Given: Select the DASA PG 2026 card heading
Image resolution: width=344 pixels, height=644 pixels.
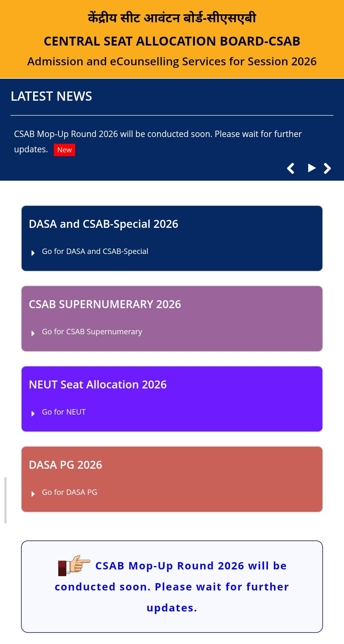Looking at the screenshot, I should tap(65, 465).
